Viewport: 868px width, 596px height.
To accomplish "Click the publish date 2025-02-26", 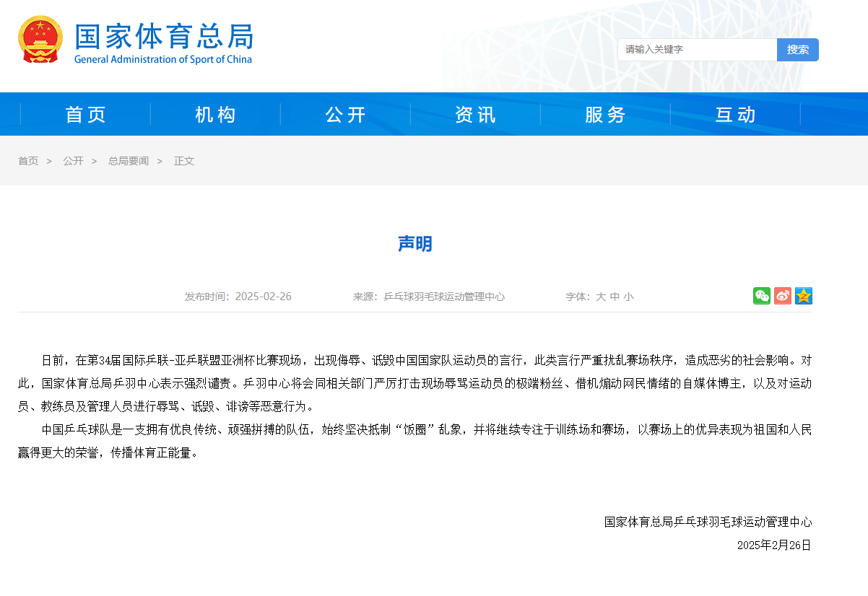I will [264, 297].
